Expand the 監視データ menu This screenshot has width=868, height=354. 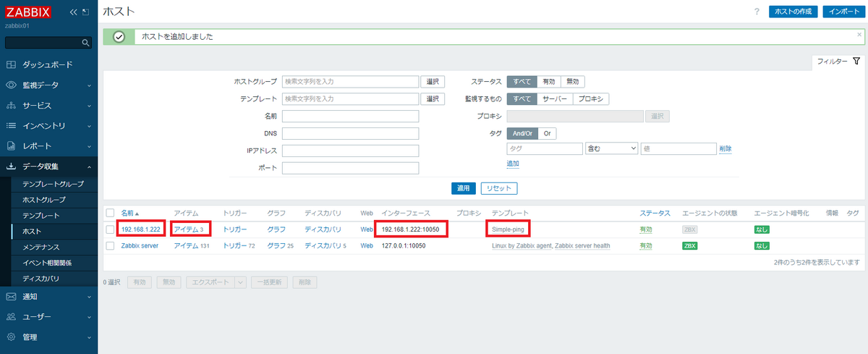click(x=89, y=85)
